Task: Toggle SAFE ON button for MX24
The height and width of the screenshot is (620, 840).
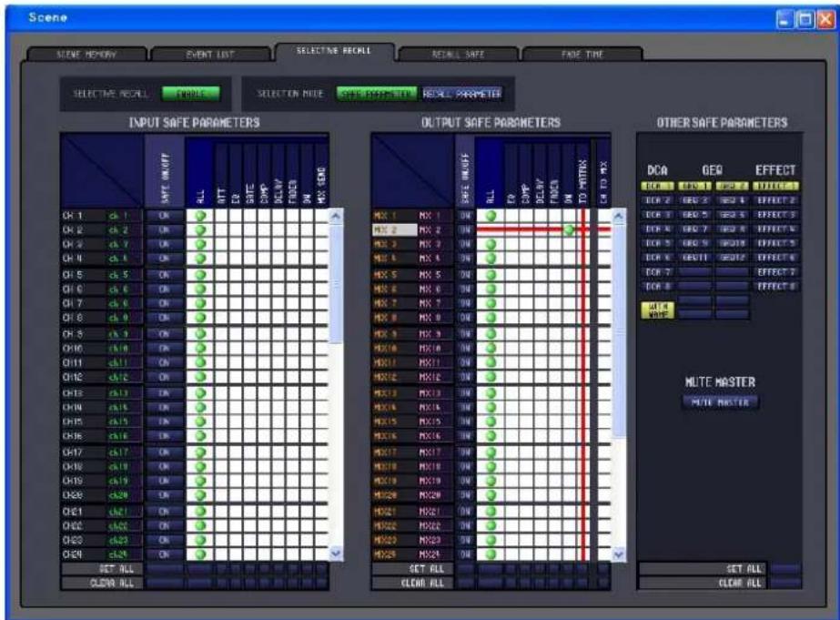Action: point(465,554)
